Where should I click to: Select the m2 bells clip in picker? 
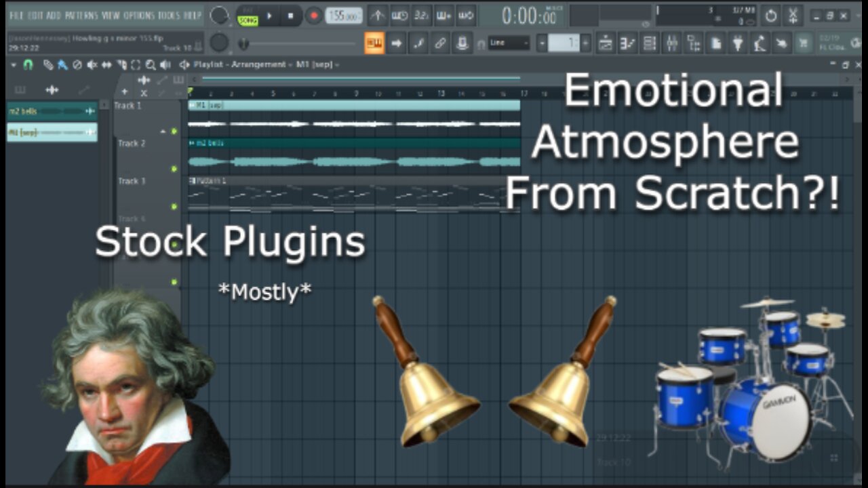pos(52,111)
